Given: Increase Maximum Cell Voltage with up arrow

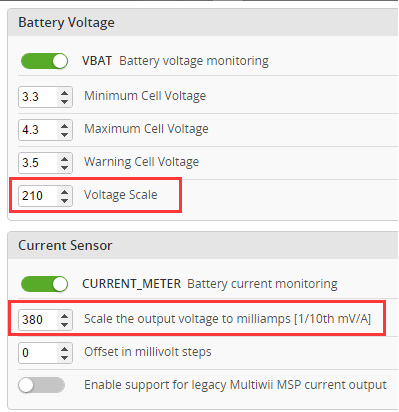Looking at the screenshot, I should coord(64,126).
